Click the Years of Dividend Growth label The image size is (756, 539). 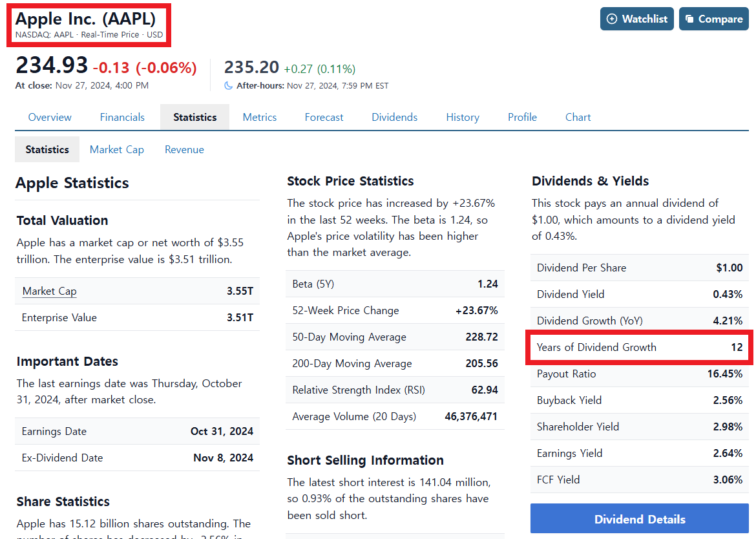pos(596,348)
